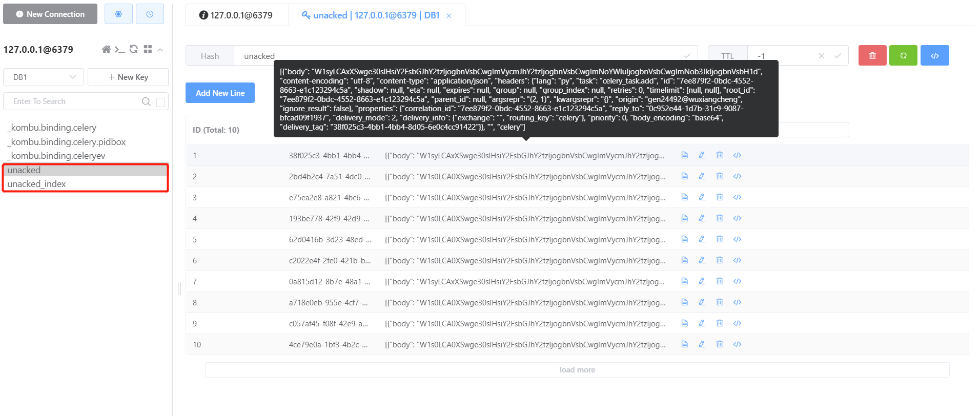This screenshot has height=416, width=980.
Task: Click the New Connection button
Action: pos(50,14)
